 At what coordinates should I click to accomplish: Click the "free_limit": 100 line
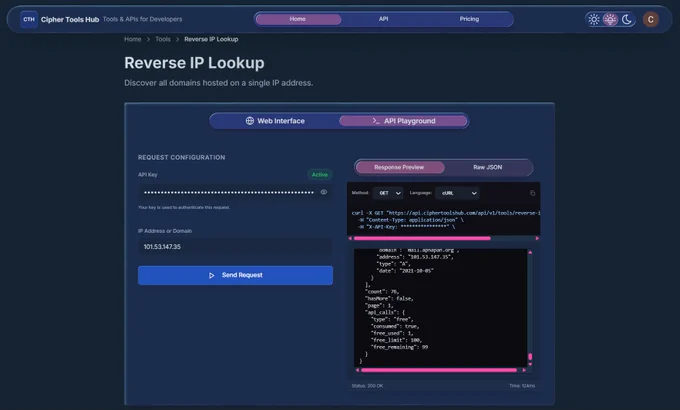click(x=396, y=340)
